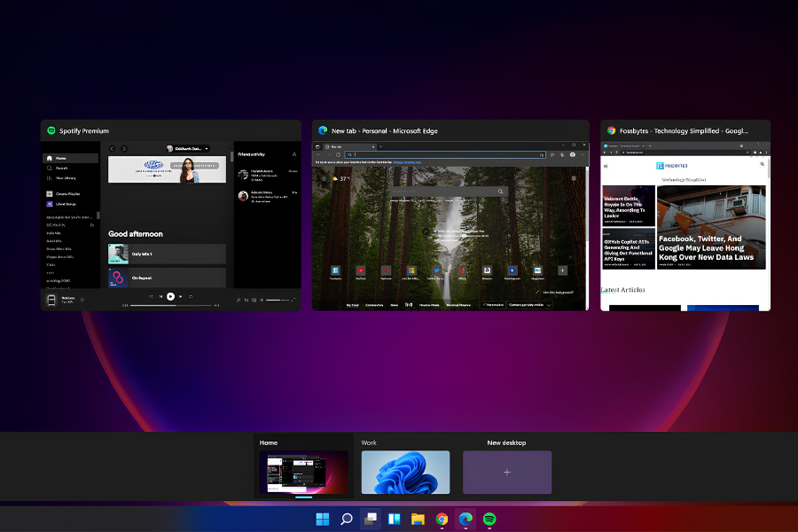Viewport: 798px width, 532px height.
Task: Open Edge new tab page settings gear
Action: 574,178
